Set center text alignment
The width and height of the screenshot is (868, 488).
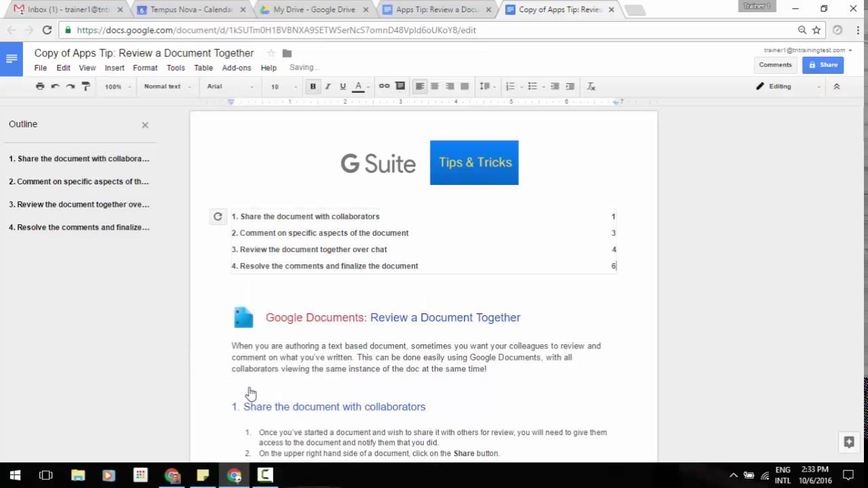[435, 86]
